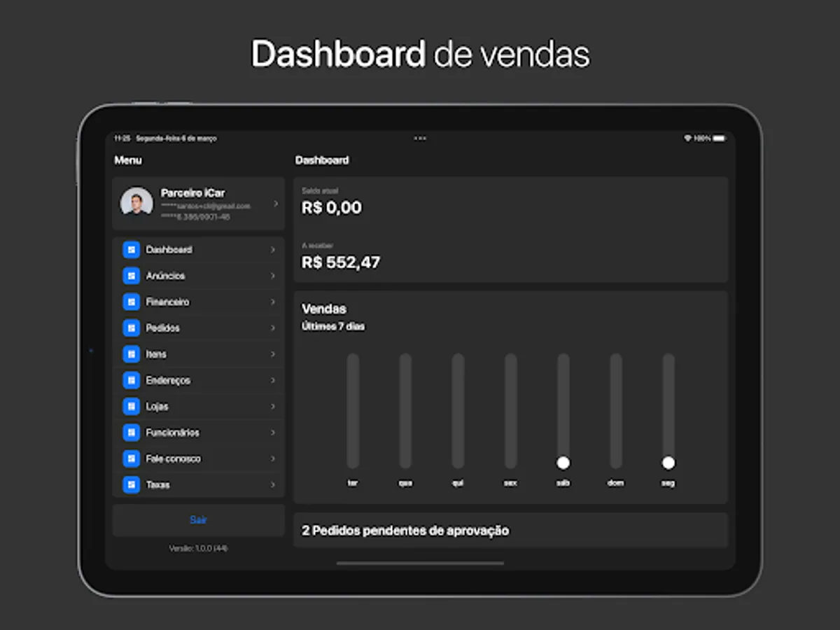Click the Funcionários sidebar icon
The height and width of the screenshot is (630, 840).
pos(132,432)
